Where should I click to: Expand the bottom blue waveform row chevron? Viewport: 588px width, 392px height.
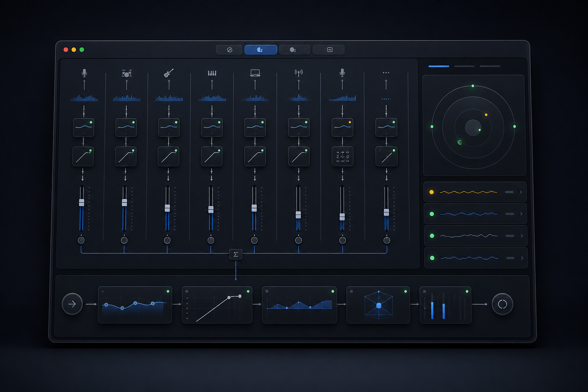(x=522, y=258)
